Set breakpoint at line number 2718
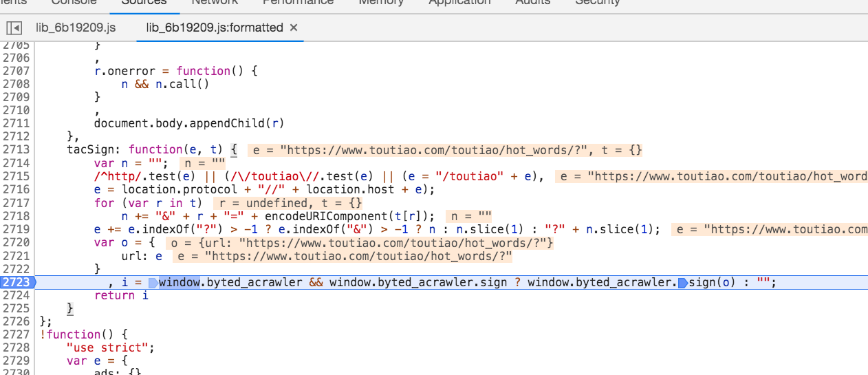 point(16,216)
